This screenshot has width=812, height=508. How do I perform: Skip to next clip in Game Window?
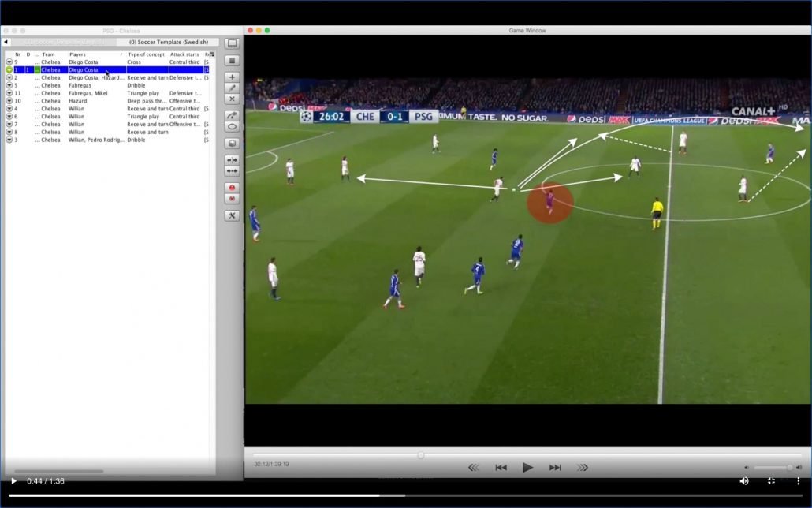point(555,468)
